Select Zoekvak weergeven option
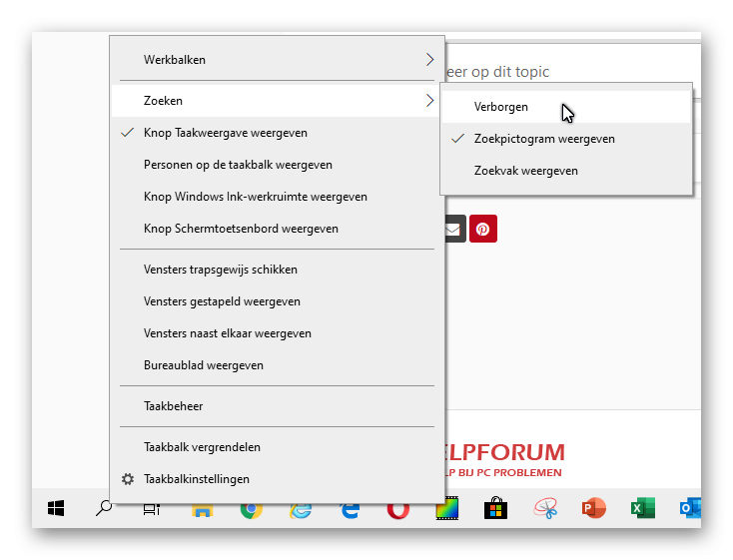Viewport: 733px width, 560px height. click(x=566, y=171)
